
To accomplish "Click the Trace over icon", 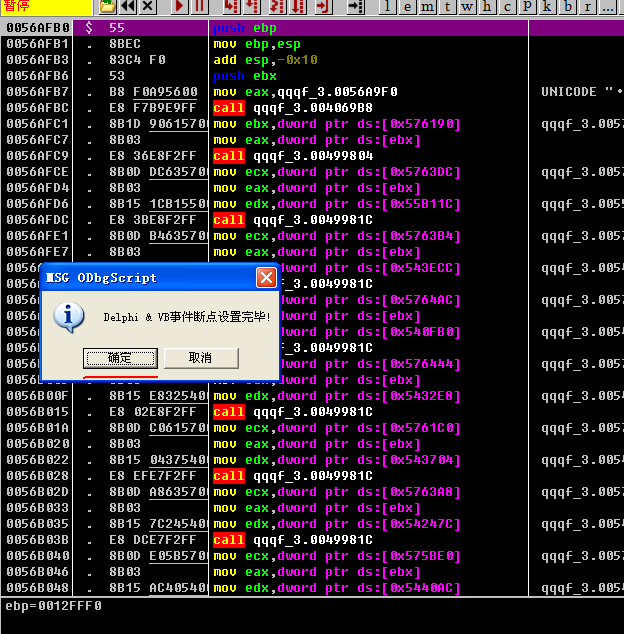I will 298,6.
